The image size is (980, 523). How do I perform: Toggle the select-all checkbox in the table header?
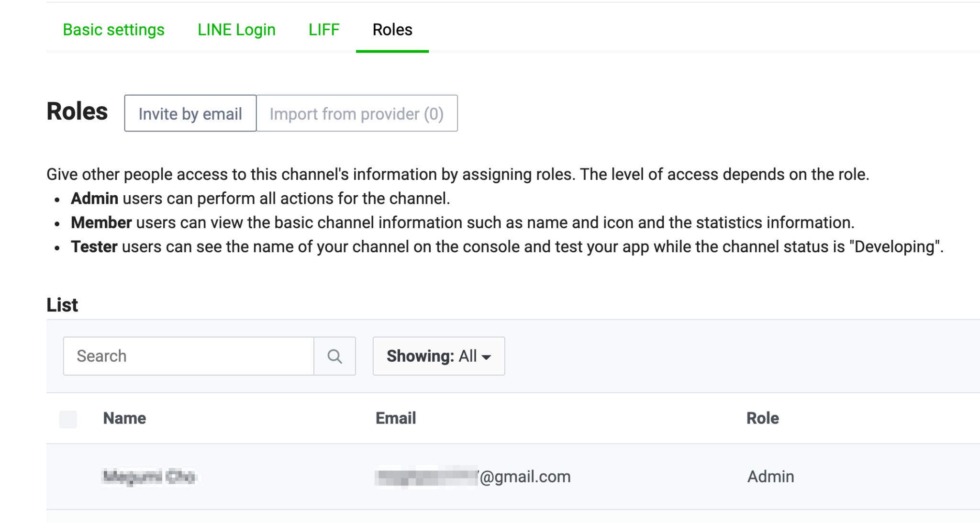coord(68,420)
